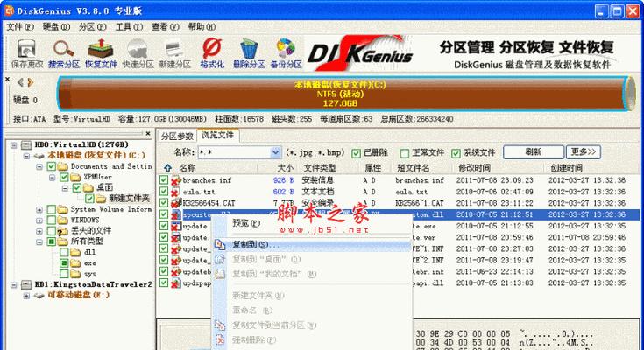Toggle the Normal Files (正常文件) checkbox
Viewport: 644px width, 350px height.
405,153
